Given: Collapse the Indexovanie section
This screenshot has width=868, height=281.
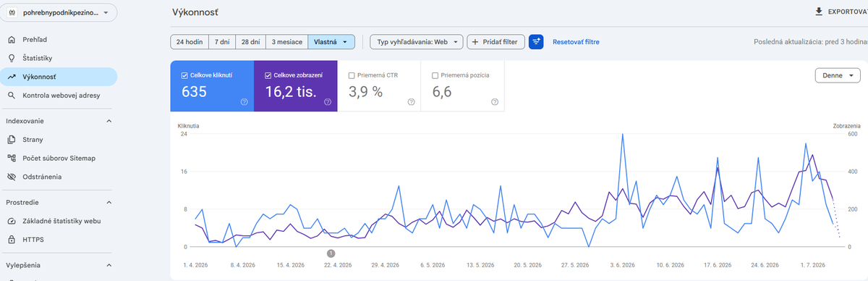Looking at the screenshot, I should pos(109,121).
